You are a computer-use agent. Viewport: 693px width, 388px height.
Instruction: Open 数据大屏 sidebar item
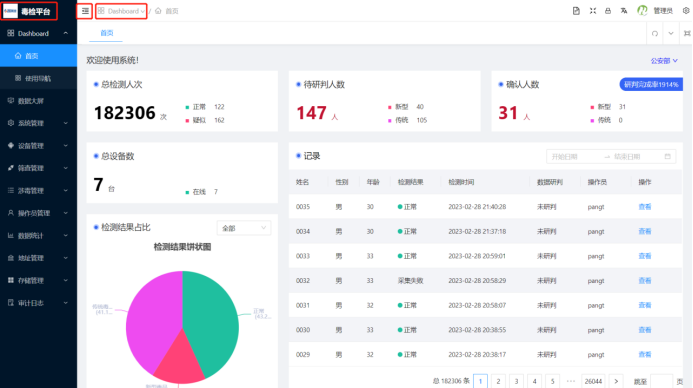[x=38, y=101]
